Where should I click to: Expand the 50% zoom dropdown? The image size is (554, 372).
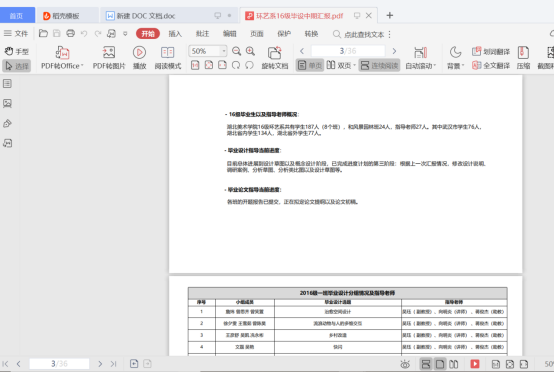click(224, 51)
